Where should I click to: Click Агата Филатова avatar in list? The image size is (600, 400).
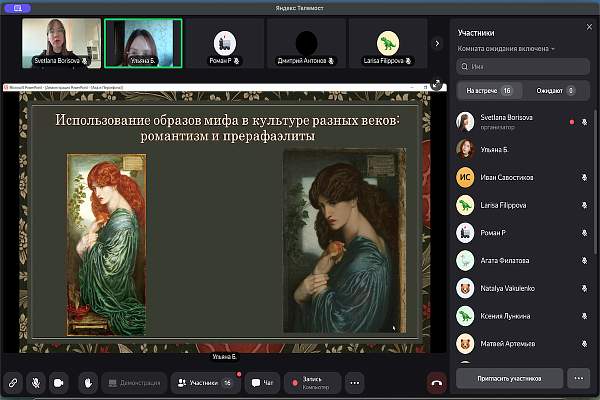click(465, 261)
